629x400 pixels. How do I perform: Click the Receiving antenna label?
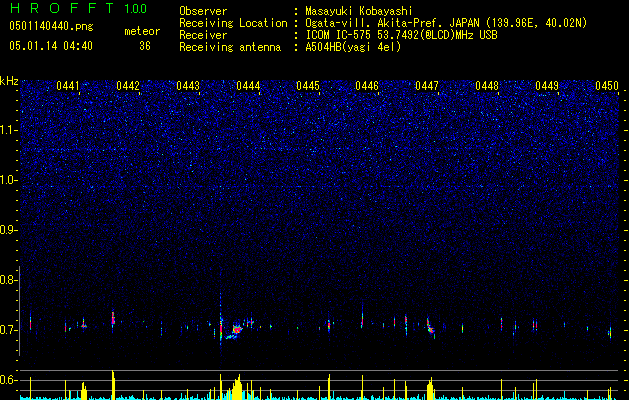point(230,47)
